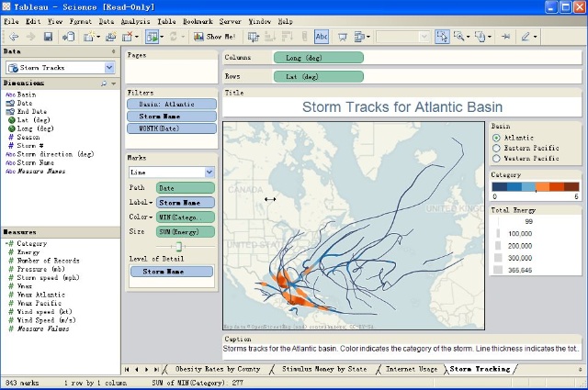Select the Vmax Atlantic measure
The width and height of the screenshot is (588, 390).
pyautogui.click(x=40, y=295)
